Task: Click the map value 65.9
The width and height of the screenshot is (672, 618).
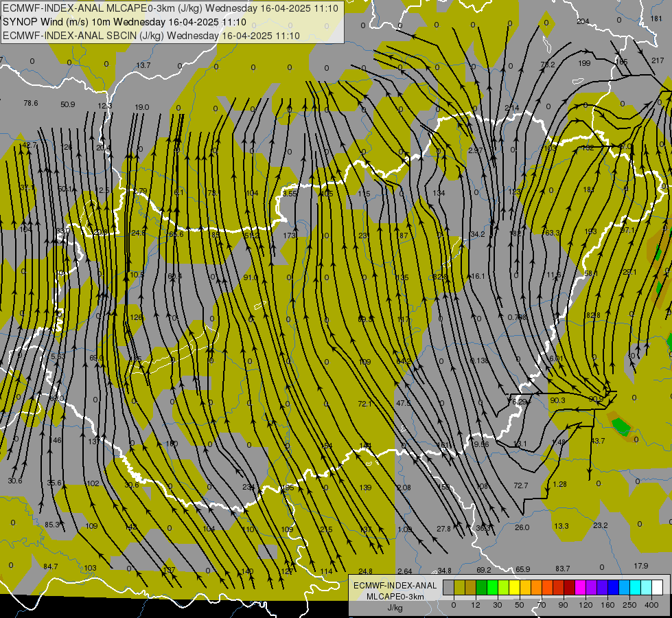Action: click(522, 569)
